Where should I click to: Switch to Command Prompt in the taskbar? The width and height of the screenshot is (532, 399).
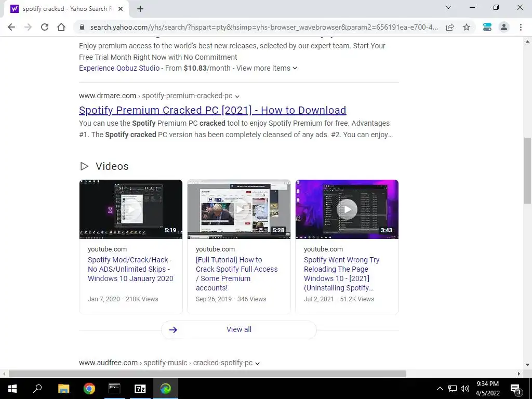pos(114,389)
